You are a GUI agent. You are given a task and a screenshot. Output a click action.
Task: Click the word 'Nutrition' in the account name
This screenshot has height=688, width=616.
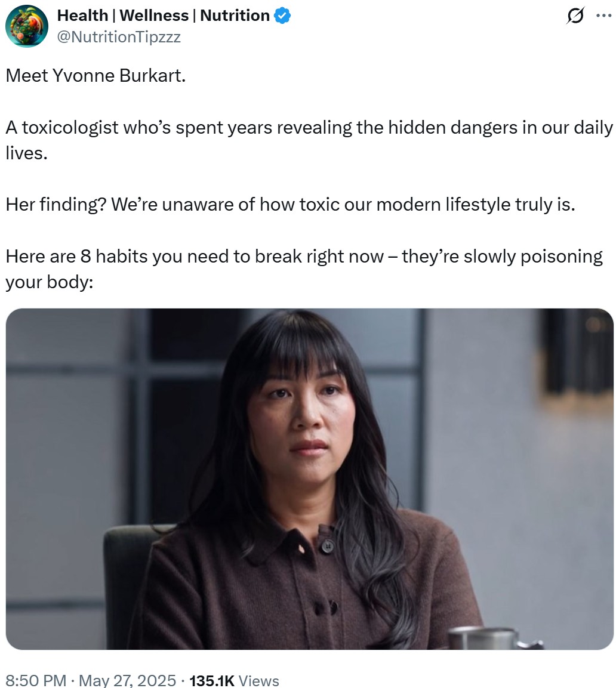click(x=235, y=16)
